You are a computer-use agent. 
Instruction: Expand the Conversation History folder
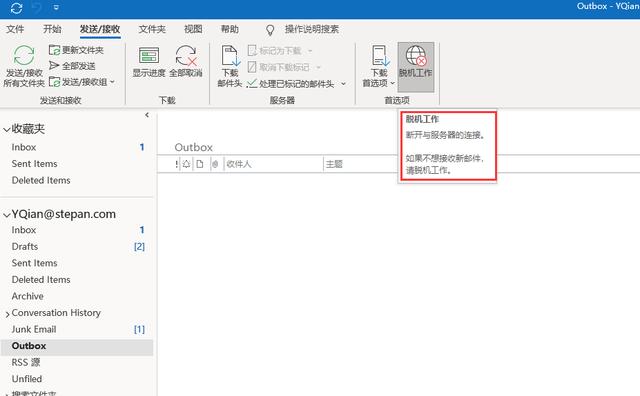tap(7, 314)
